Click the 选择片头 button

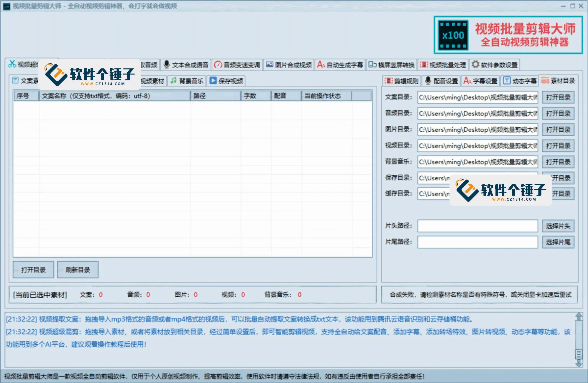click(x=558, y=226)
